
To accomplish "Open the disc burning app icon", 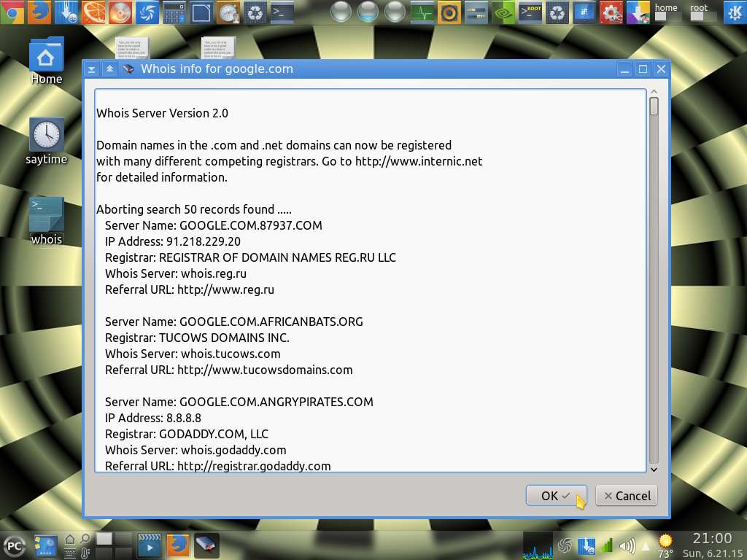I will [x=120, y=12].
